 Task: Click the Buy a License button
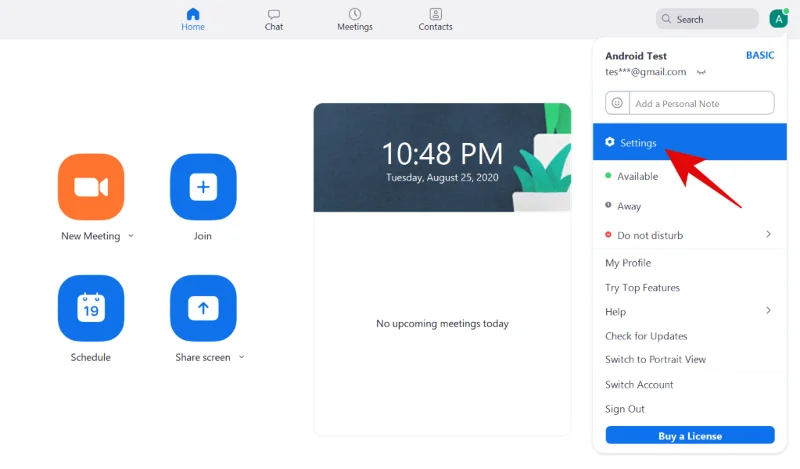pyautogui.click(x=690, y=435)
